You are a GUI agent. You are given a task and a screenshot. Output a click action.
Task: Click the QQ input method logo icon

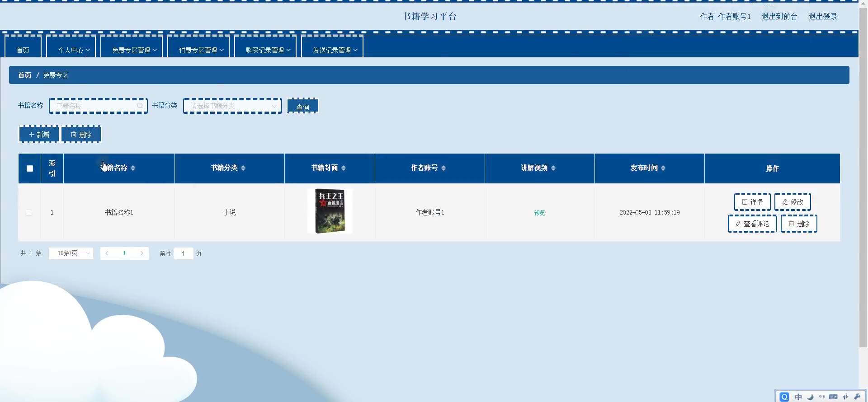tap(784, 397)
